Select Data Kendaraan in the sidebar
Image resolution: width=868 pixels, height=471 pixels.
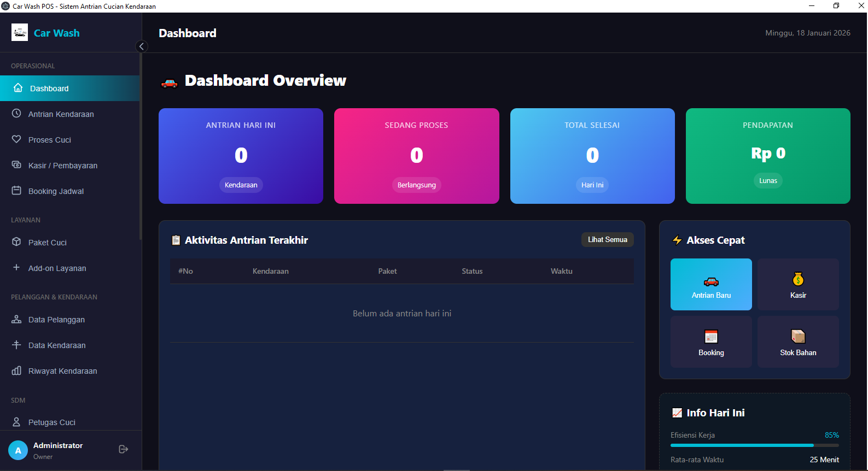[57, 345]
